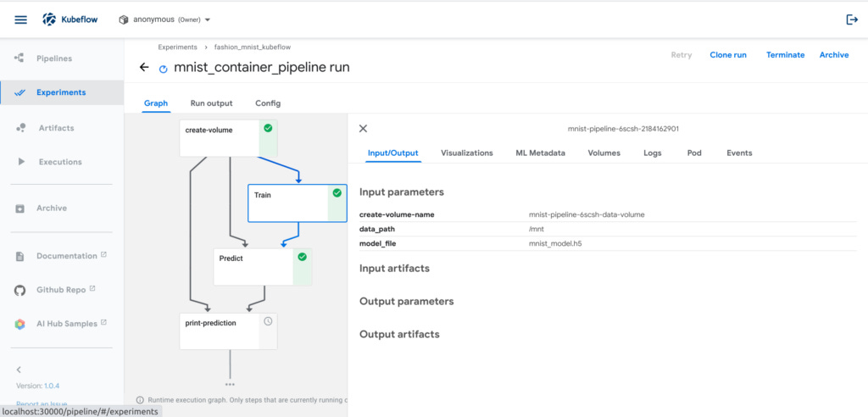Click Clone run button
The image size is (868, 417).
pos(728,55)
